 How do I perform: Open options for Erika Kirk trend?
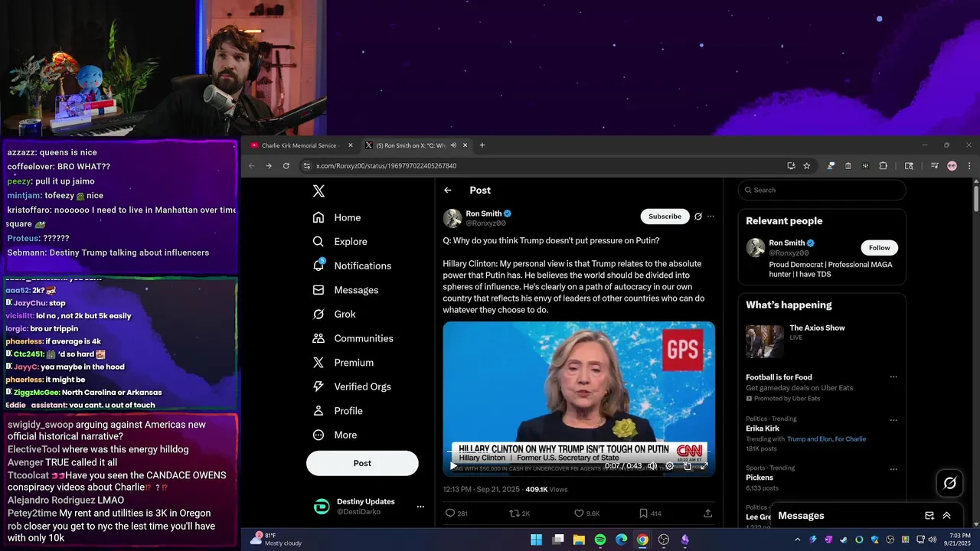click(893, 420)
